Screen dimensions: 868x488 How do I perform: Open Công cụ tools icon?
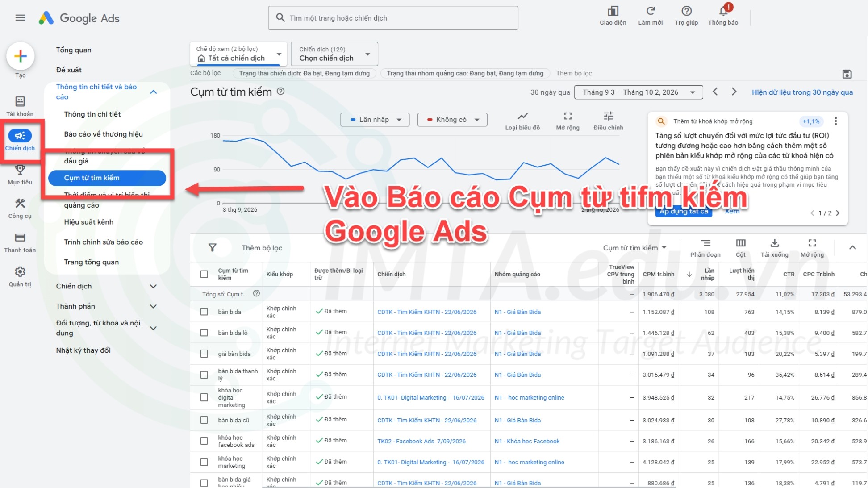(20, 204)
